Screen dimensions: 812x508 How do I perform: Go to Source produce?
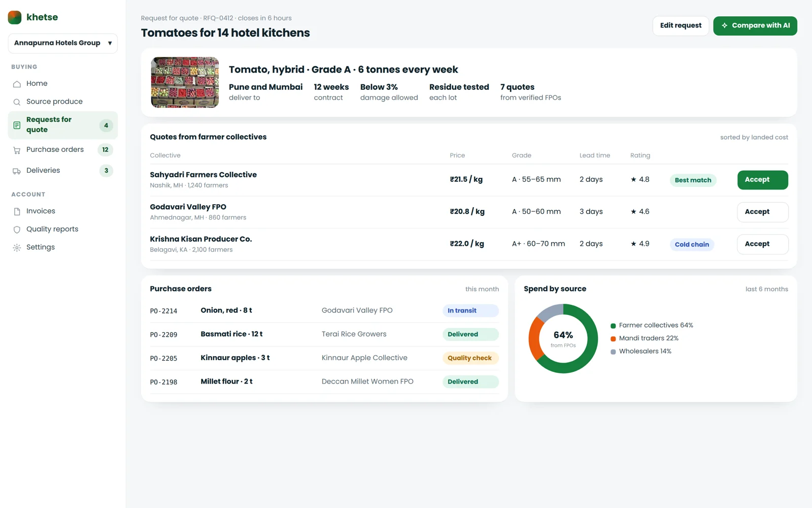pos(63,102)
